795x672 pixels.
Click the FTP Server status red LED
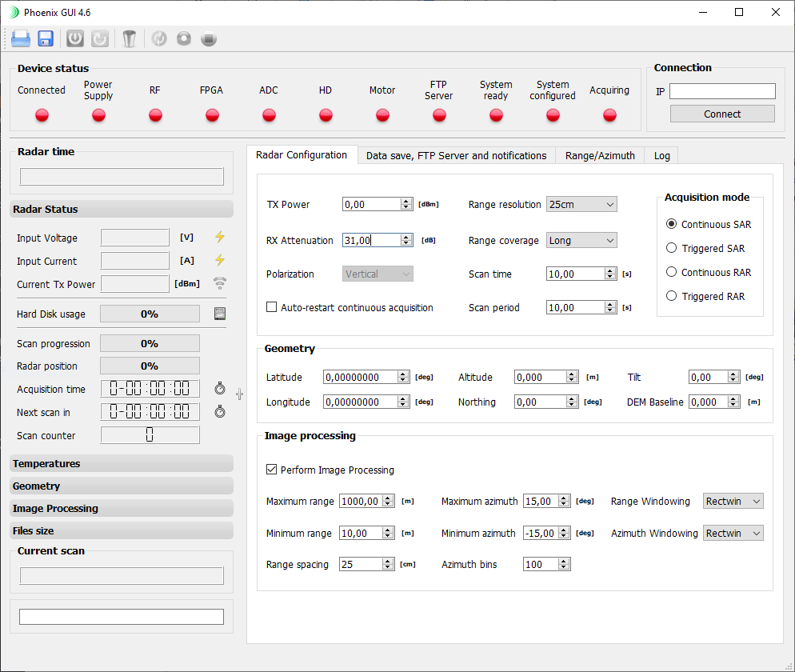pos(439,115)
